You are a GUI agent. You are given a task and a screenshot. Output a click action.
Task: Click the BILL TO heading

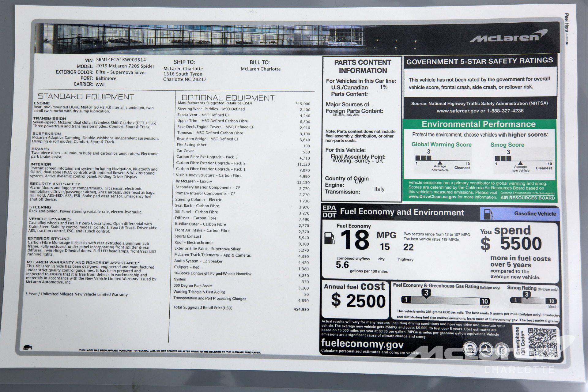point(260,62)
